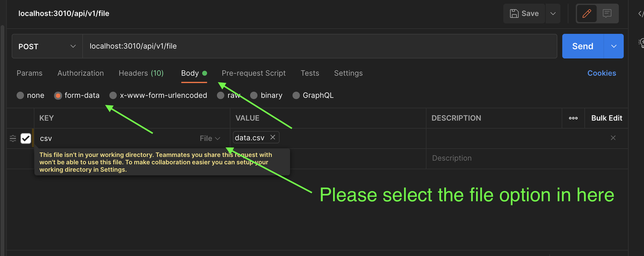This screenshot has width=644, height=256.
Task: Expand the Send options arrow
Action: pyautogui.click(x=614, y=46)
